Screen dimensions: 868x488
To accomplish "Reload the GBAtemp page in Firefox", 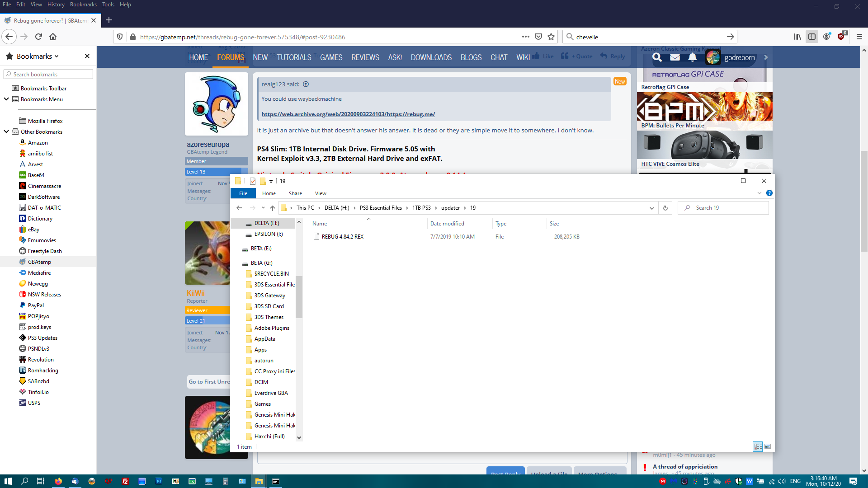I will click(x=38, y=37).
